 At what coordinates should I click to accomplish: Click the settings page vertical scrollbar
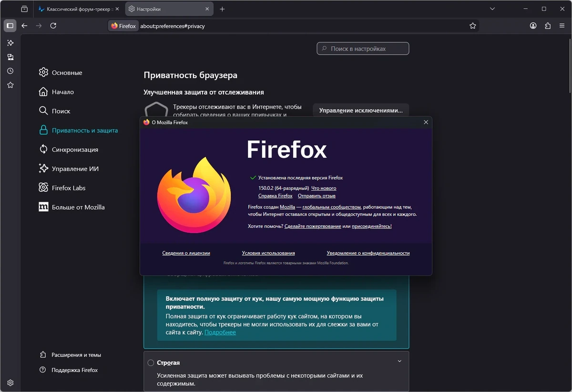click(570, 65)
